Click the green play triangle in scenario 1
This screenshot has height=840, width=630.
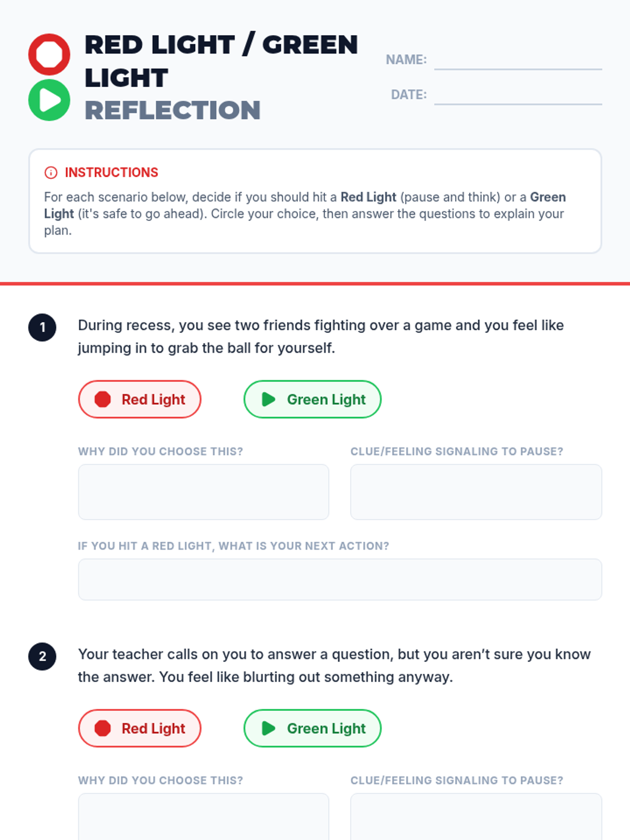pyautogui.click(x=269, y=400)
